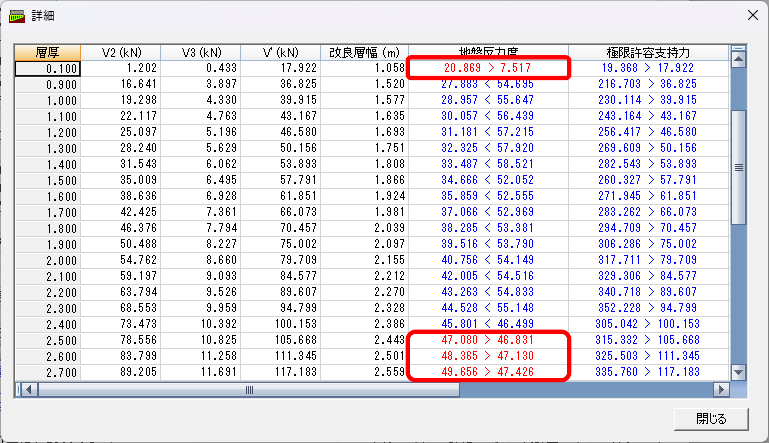
Task: Click V' value 17.922 in V' column
Action: coord(281,68)
